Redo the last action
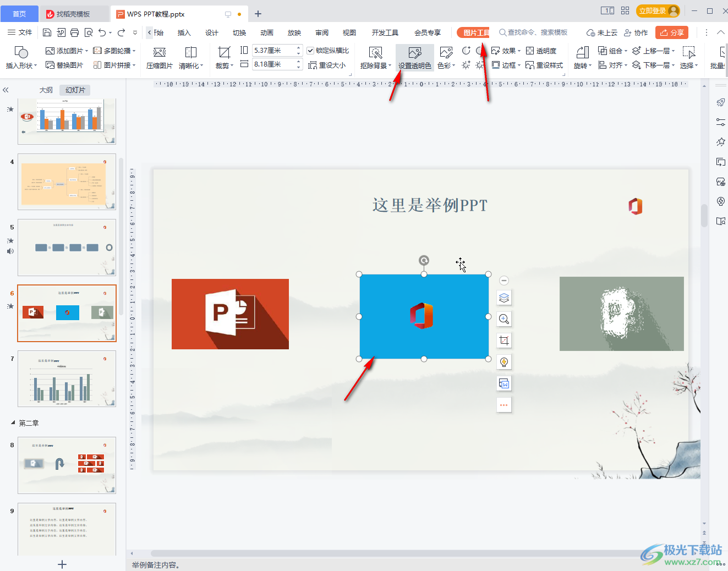This screenshot has width=728, height=571. [x=121, y=32]
